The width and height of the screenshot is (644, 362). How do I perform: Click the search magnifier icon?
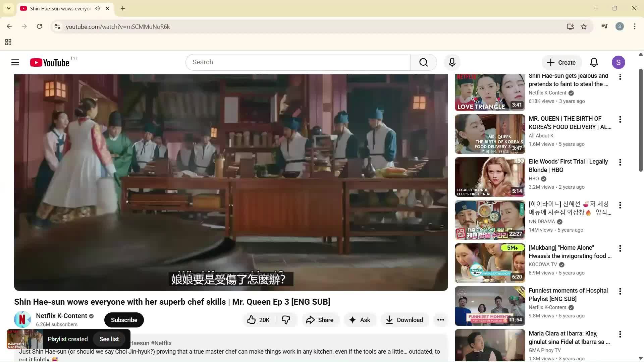(423, 62)
